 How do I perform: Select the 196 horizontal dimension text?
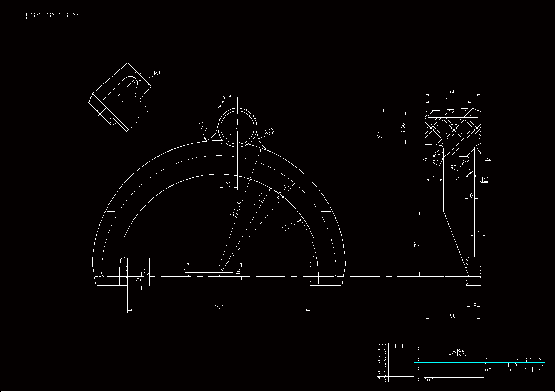click(x=219, y=308)
